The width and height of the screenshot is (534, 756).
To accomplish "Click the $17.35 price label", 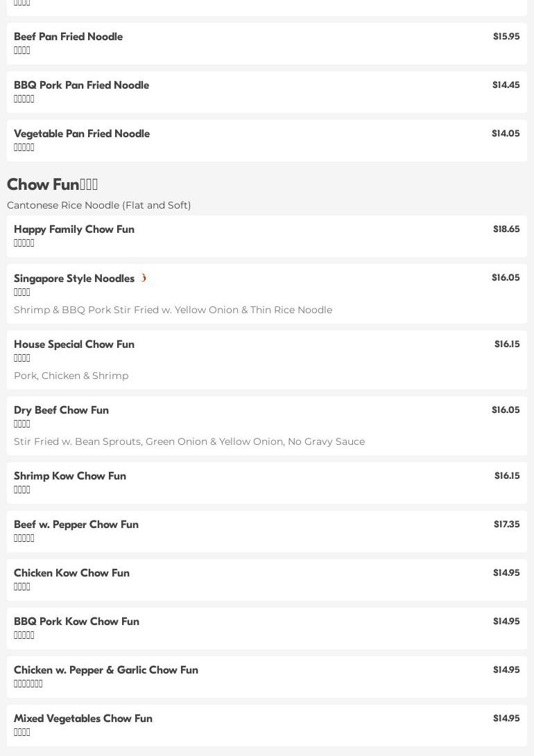I will pos(506,524).
